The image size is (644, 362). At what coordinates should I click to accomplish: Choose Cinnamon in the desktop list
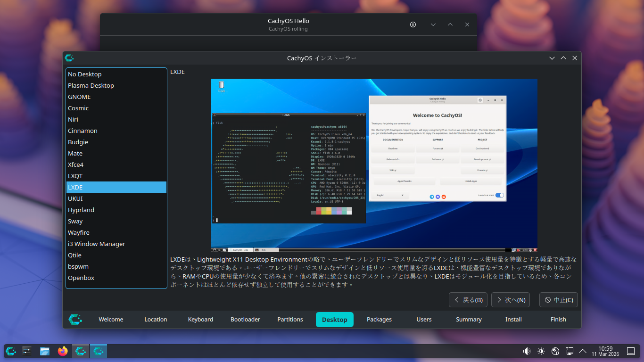(x=116, y=131)
